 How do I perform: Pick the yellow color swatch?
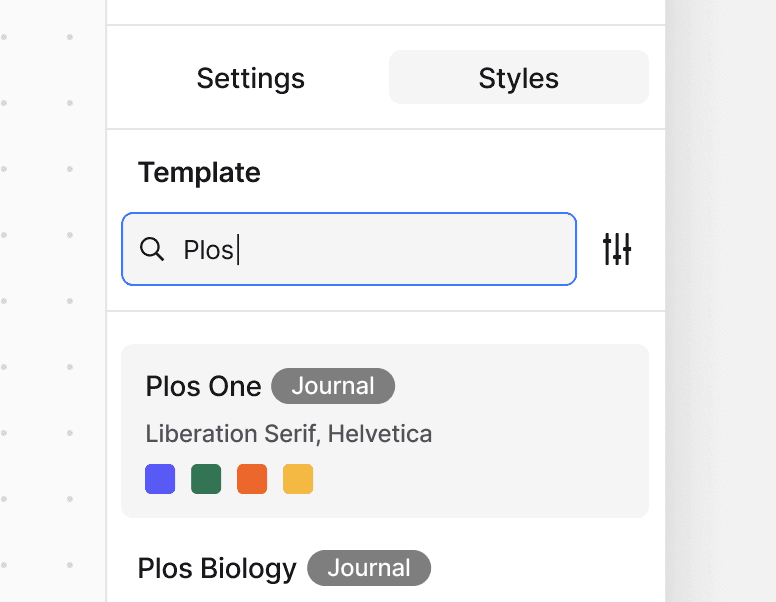point(298,479)
